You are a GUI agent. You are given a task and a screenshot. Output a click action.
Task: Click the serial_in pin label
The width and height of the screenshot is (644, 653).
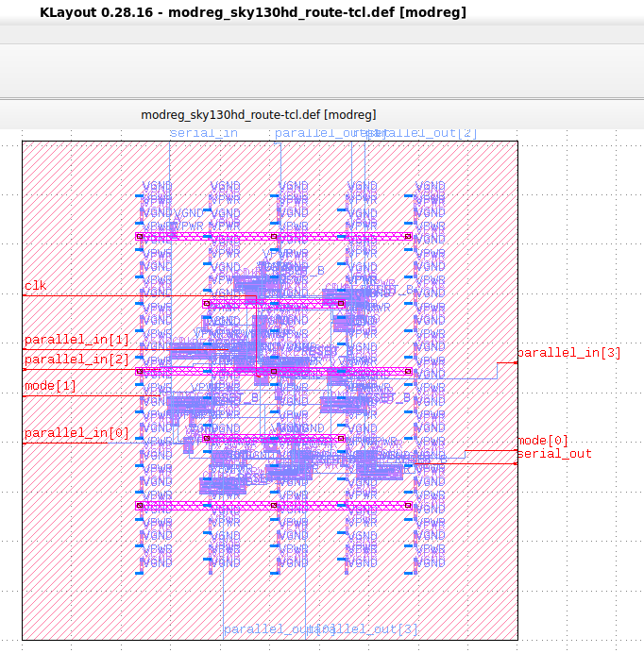pyautogui.click(x=203, y=133)
